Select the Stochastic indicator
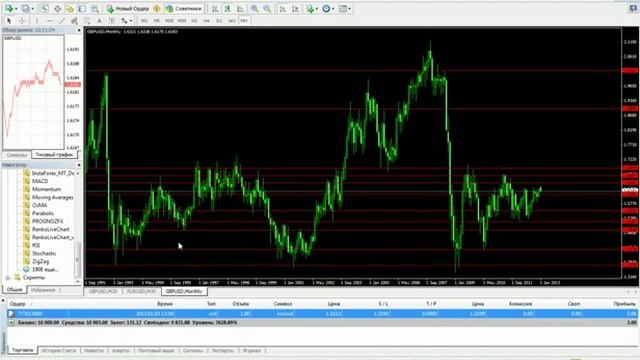This screenshot has width=640, height=360. point(44,253)
